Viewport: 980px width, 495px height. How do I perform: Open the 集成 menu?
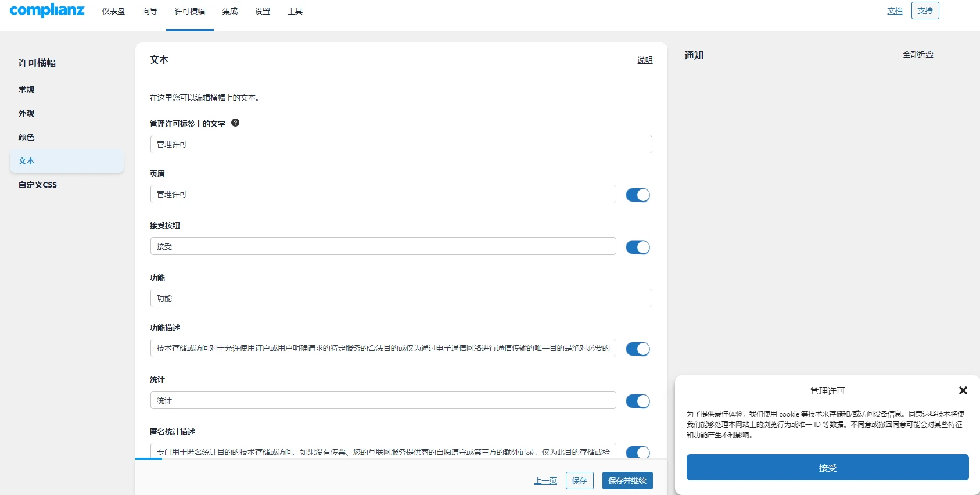230,11
